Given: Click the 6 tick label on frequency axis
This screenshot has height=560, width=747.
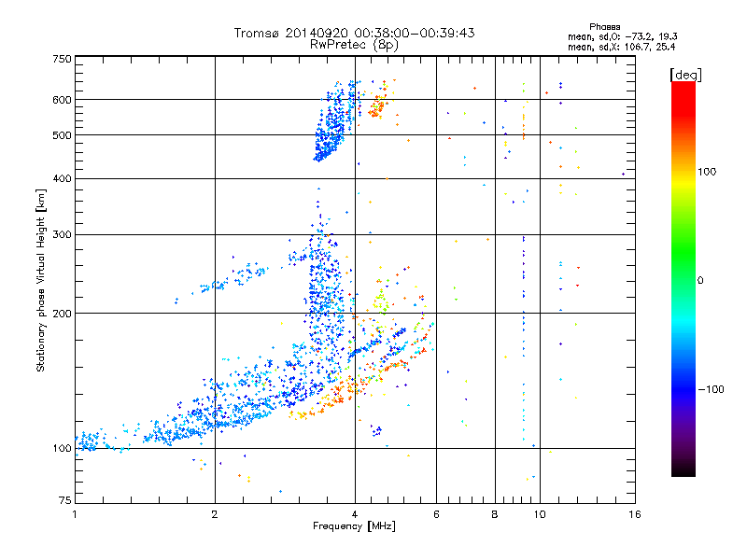Looking at the screenshot, I should coord(436,514).
